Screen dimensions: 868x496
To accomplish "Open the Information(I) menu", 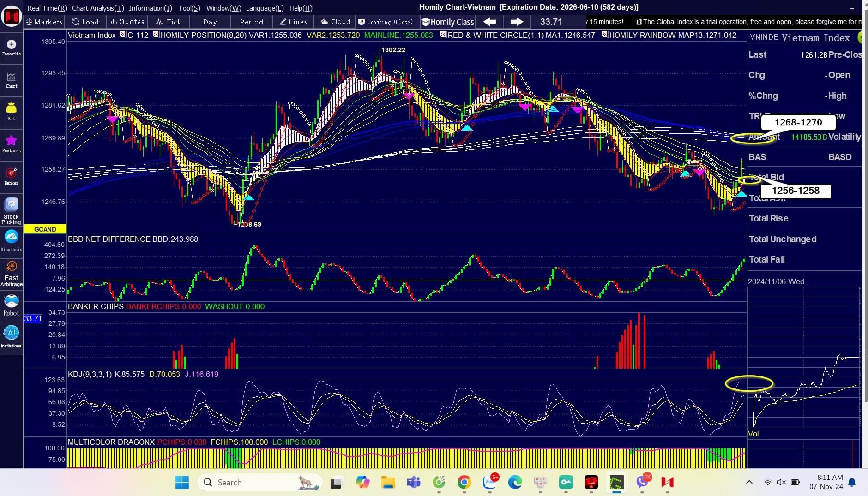I will 150,8.
